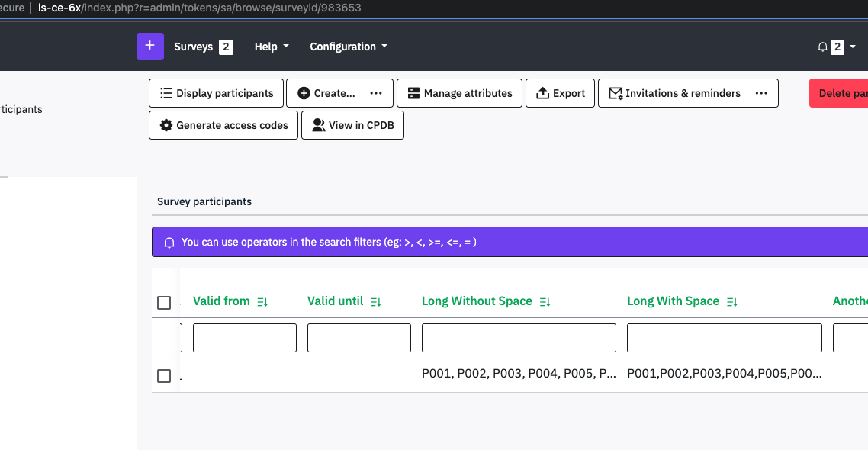Viewport: 868px width, 450px height.
Task: Check the first participant row checkbox
Action: point(164,376)
